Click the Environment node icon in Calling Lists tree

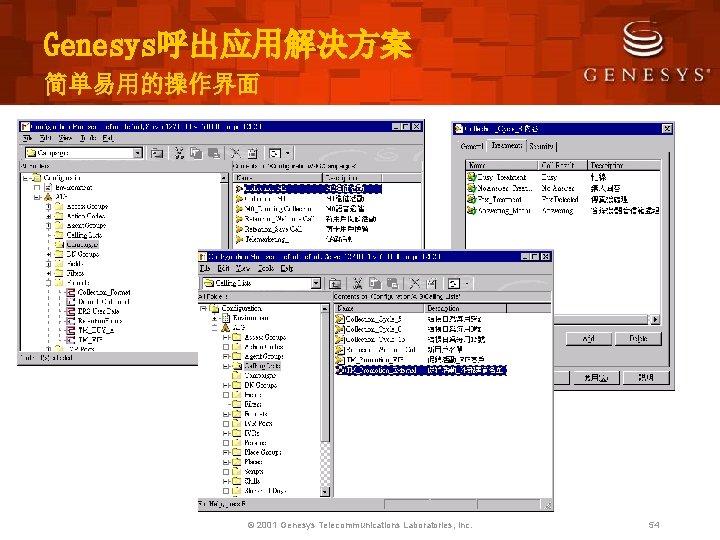(x=226, y=318)
